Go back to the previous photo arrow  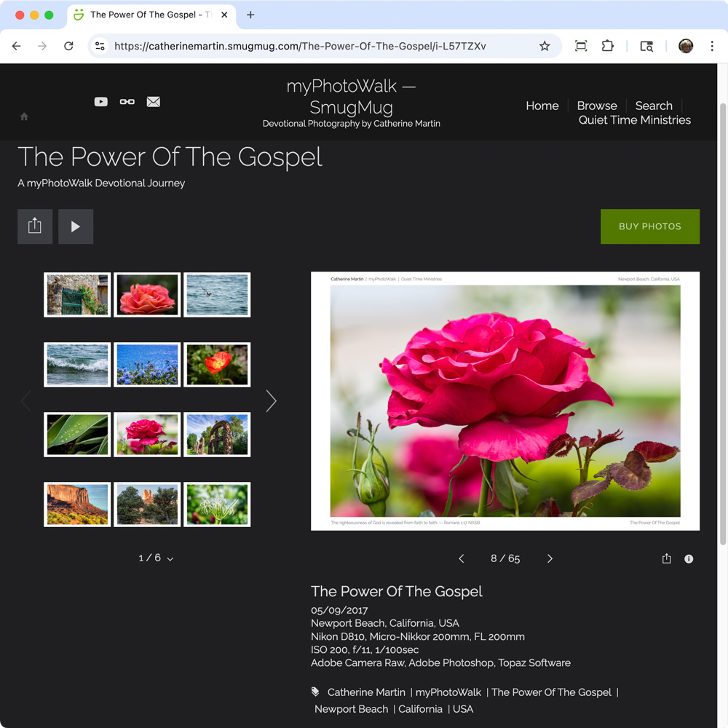pyautogui.click(x=461, y=558)
